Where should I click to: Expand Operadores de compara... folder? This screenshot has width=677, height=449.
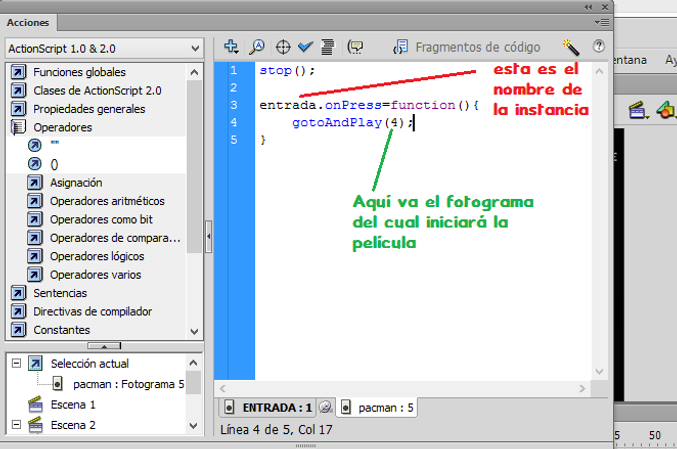pos(104,237)
